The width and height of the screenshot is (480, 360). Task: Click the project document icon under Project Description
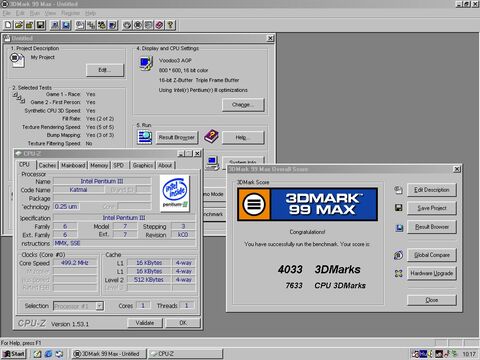(17, 60)
